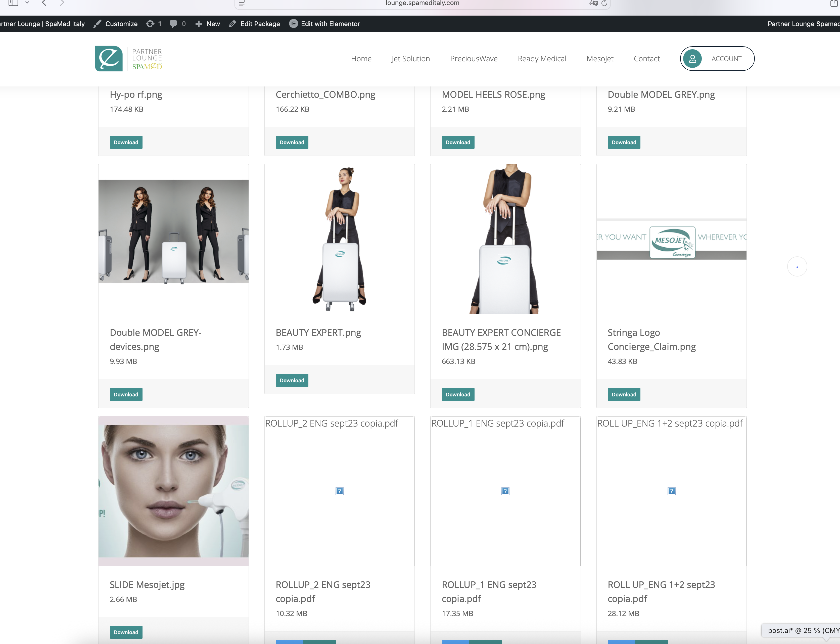Click Partner Lounge | SpaMed Italy site link
The width and height of the screenshot is (840, 644).
pyautogui.click(x=42, y=24)
